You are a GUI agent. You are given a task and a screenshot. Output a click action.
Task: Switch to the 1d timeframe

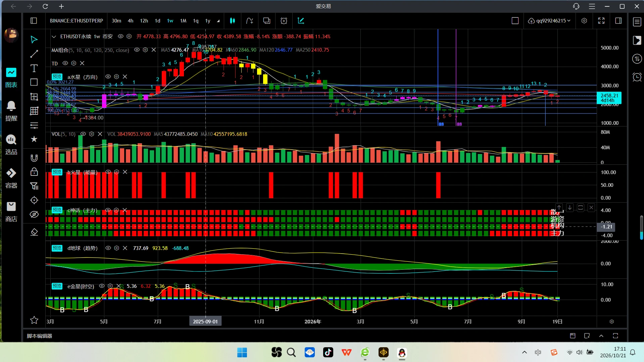pyautogui.click(x=157, y=21)
